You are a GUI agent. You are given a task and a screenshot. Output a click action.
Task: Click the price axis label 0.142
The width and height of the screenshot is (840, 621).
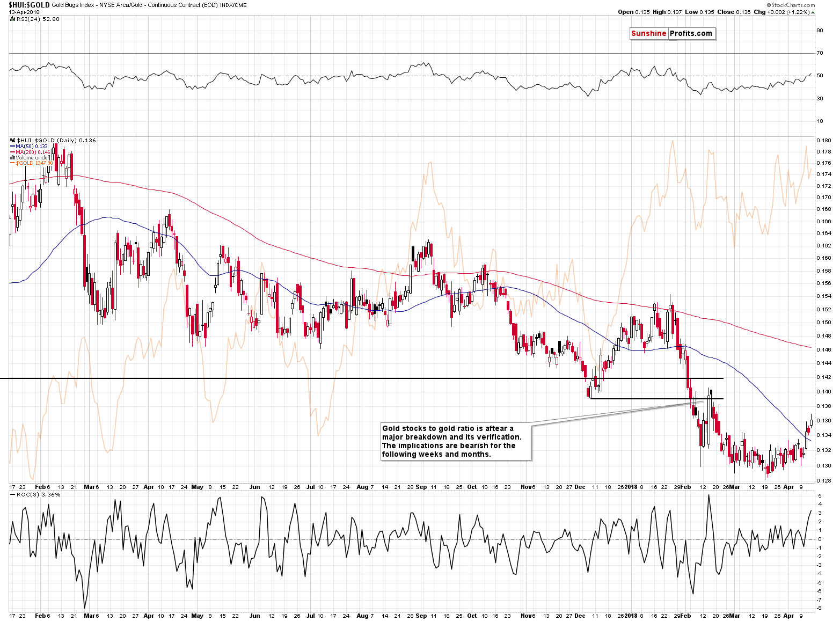tap(824, 377)
